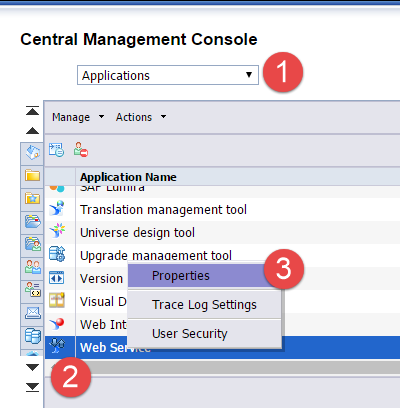Click the Translation management tool icon
Image resolution: width=400 pixels, height=408 pixels.
[x=57, y=209]
